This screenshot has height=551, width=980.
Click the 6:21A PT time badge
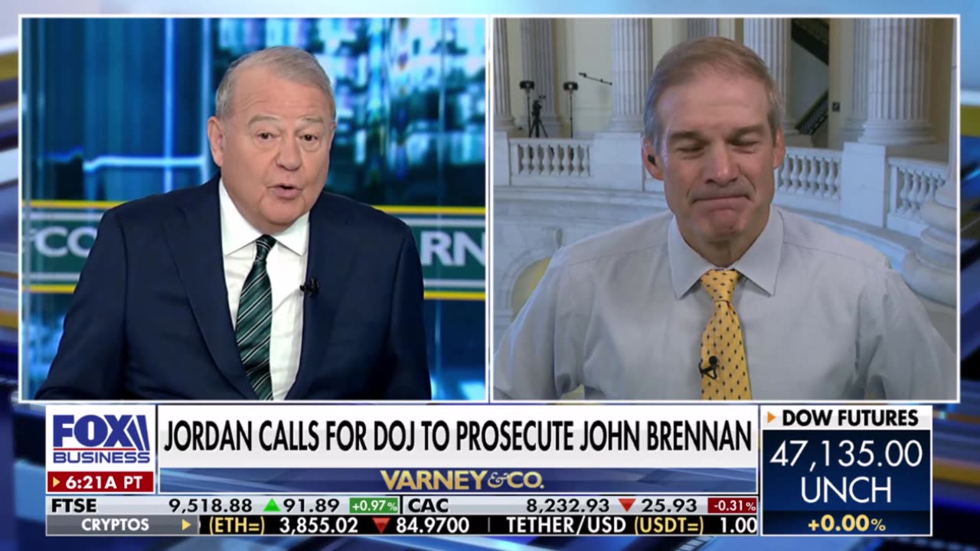pyautogui.click(x=100, y=483)
